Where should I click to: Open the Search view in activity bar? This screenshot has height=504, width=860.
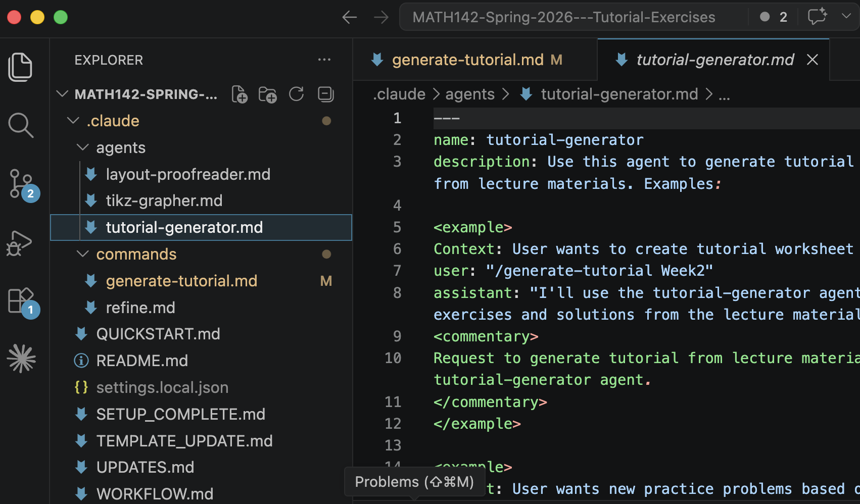point(21,125)
